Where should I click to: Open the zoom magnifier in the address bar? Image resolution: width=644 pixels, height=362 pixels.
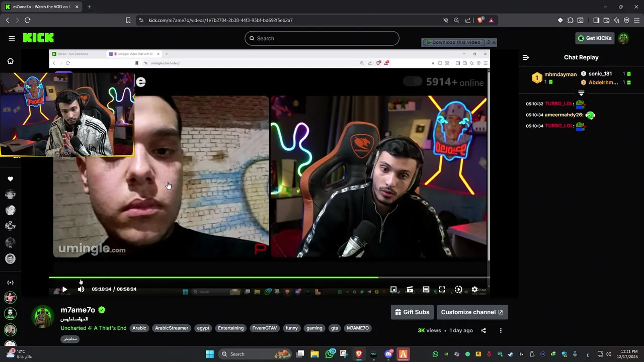click(456, 20)
